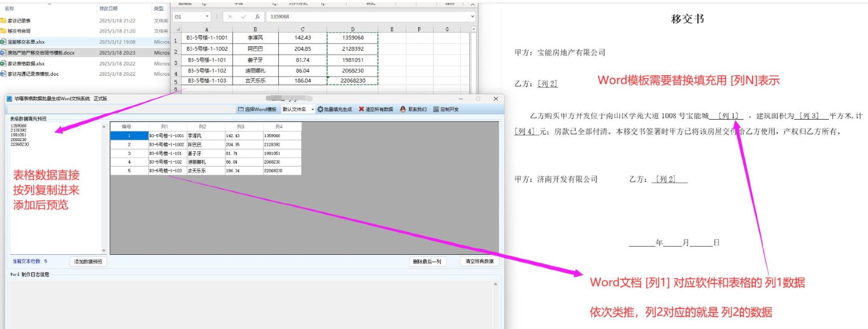Sort the file list by the 修改日期 column header
868x329 pixels.
(x=108, y=8)
